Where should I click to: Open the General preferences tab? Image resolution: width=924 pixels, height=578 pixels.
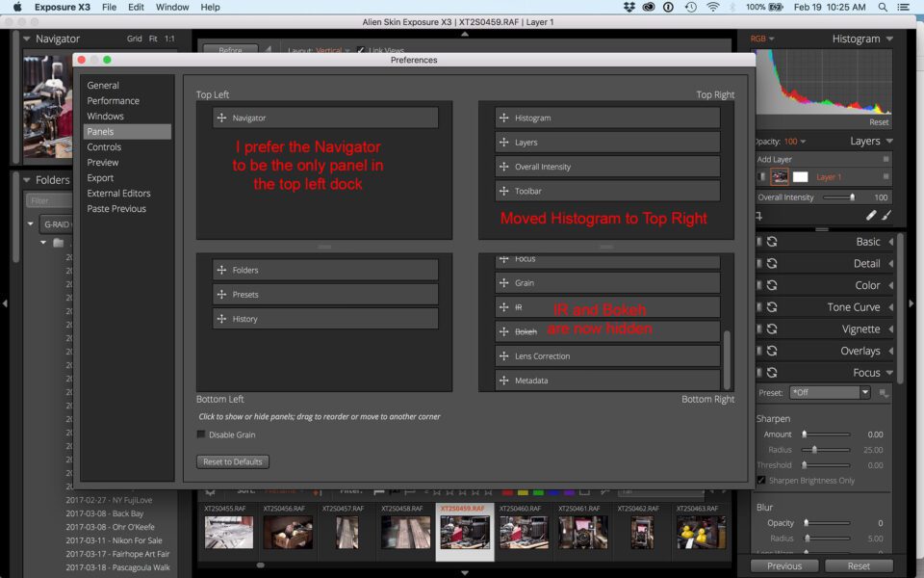pyautogui.click(x=103, y=86)
